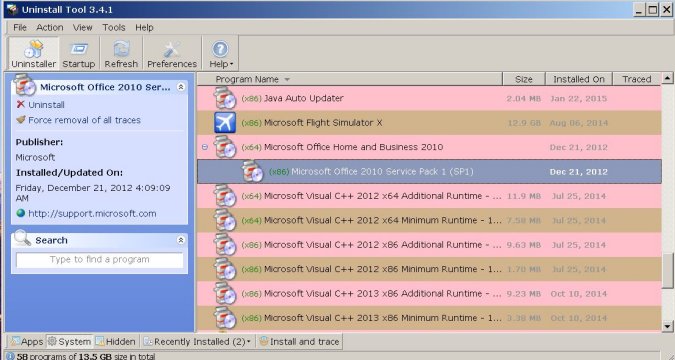Select Visual C++ 2013 x86 Minimum Runtime name

click(383, 318)
